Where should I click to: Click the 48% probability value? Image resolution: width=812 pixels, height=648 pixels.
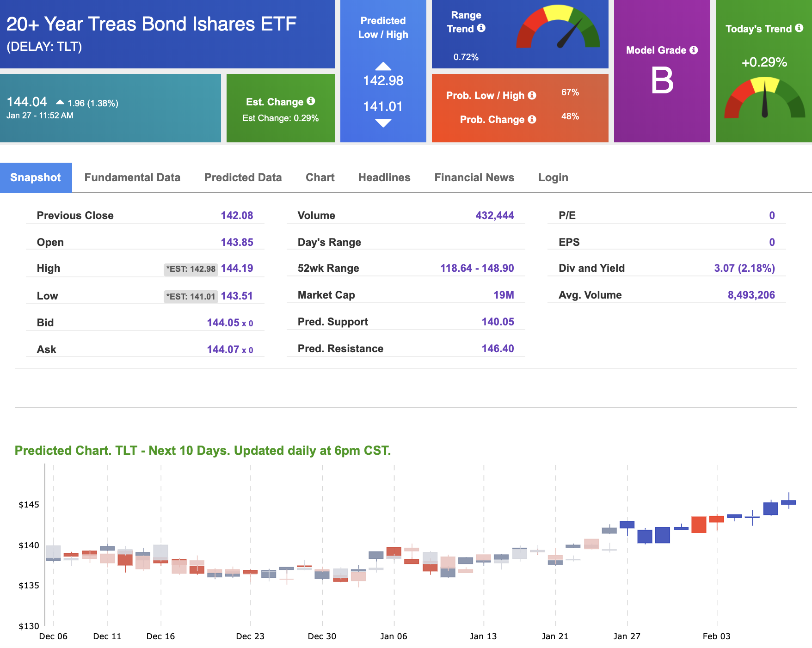tap(570, 116)
